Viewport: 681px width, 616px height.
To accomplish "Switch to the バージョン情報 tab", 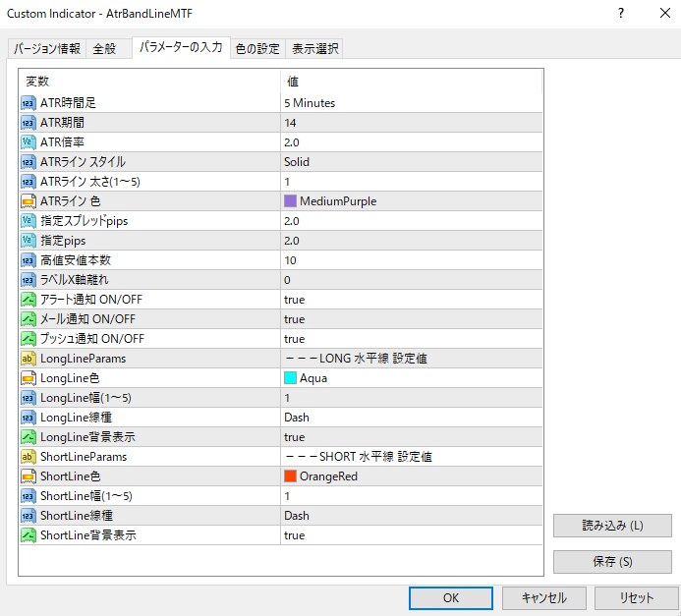I will 47,48.
